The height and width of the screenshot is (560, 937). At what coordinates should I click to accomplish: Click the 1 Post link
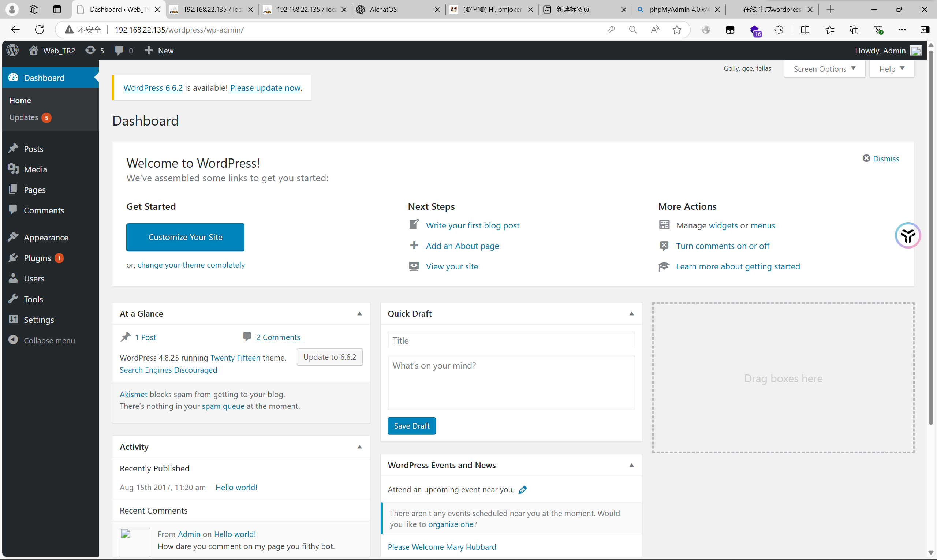point(145,337)
